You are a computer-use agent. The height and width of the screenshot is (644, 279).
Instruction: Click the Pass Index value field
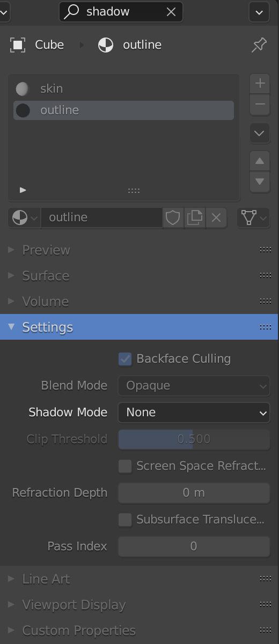pos(194,546)
